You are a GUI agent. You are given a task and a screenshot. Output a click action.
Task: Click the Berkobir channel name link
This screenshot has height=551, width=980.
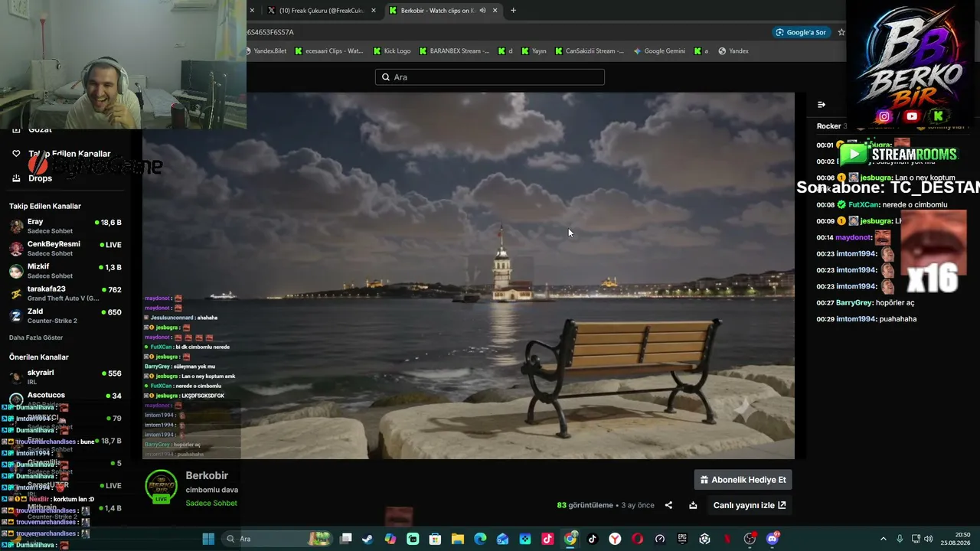207,476
